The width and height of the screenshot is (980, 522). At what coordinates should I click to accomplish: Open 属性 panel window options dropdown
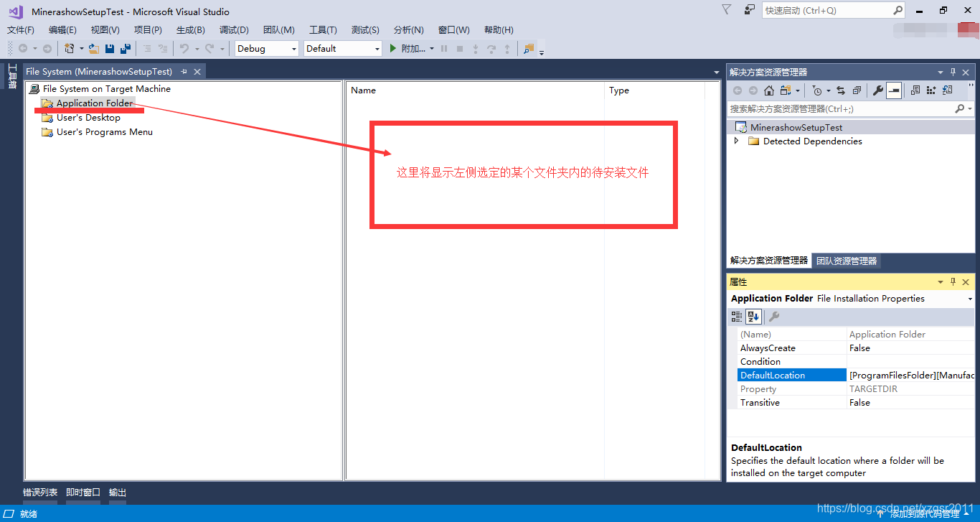click(940, 282)
